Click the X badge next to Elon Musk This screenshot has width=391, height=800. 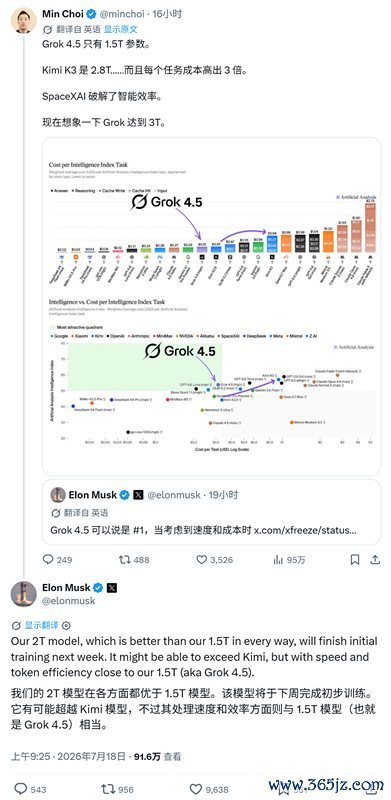(x=112, y=588)
